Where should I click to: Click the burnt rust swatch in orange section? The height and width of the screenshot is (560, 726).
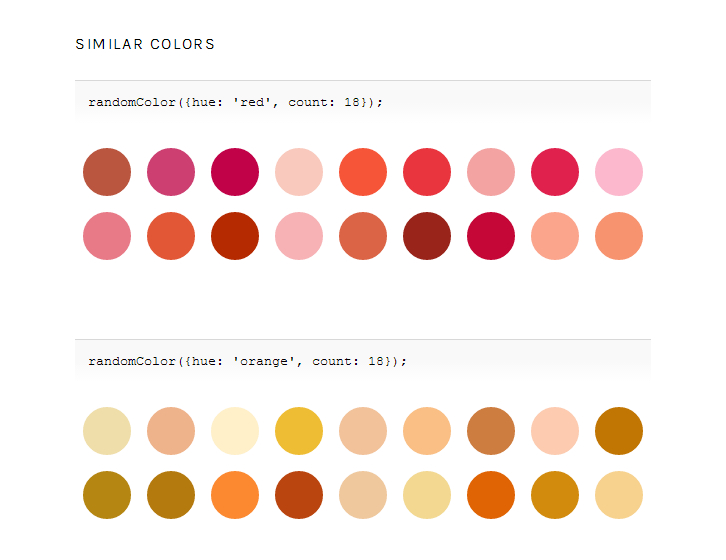(299, 495)
